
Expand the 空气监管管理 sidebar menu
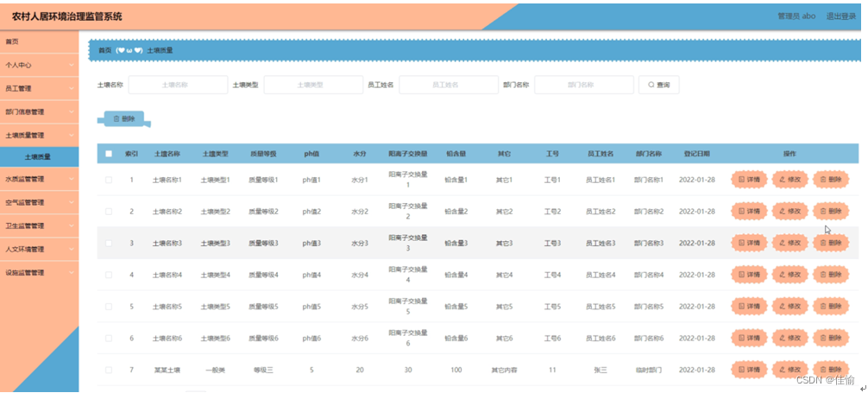[40, 202]
